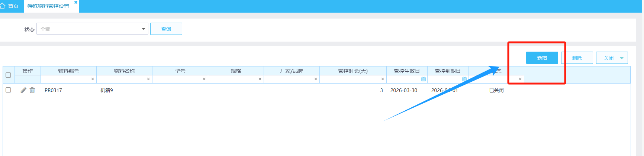The height and width of the screenshot is (156, 644).
Task: Expand the 厂家/品牌 column filter options
Action: [316, 79]
